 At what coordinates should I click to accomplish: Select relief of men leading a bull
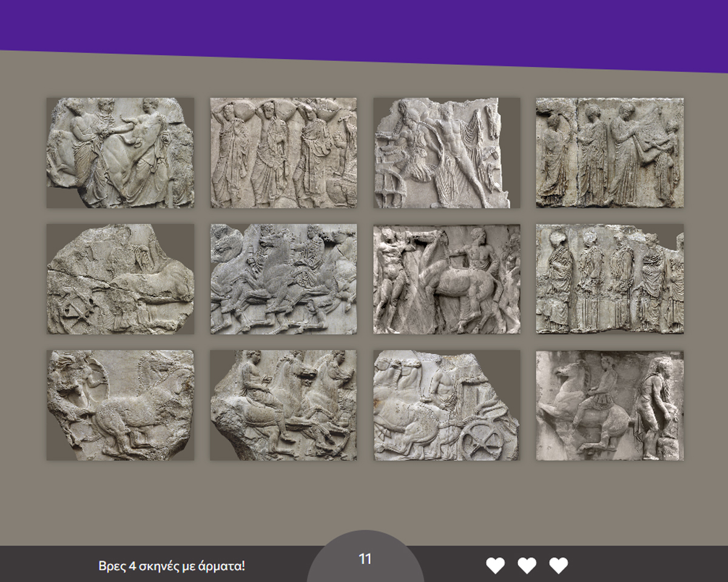120,153
